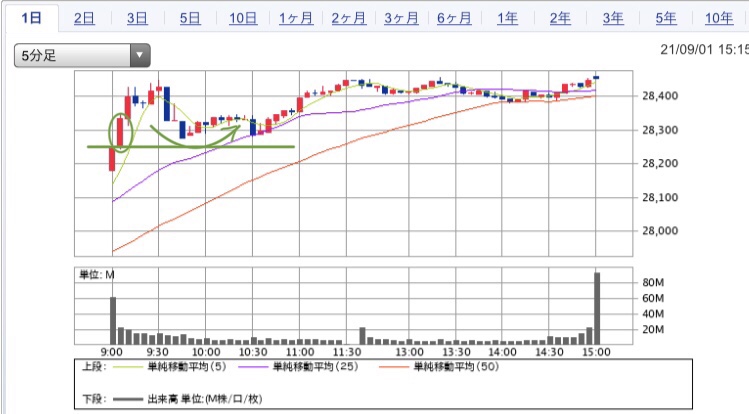749x414 pixels.
Task: Click the 13:30 time axis label
Action: 456,352
